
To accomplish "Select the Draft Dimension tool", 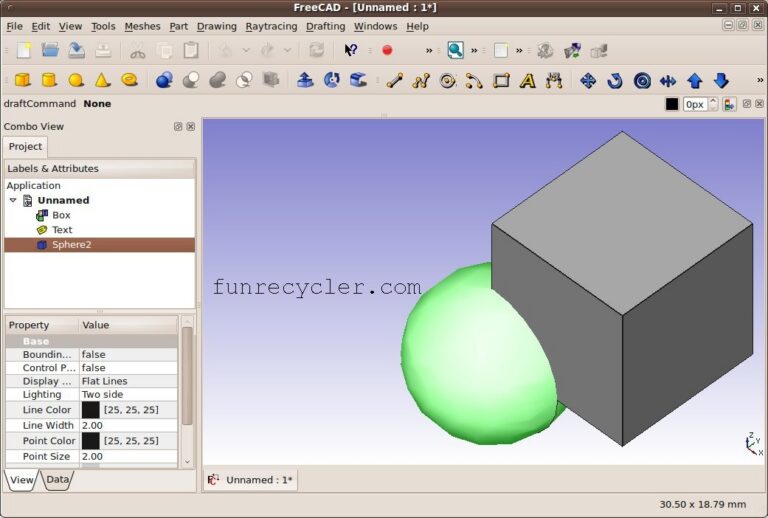I will 554,80.
